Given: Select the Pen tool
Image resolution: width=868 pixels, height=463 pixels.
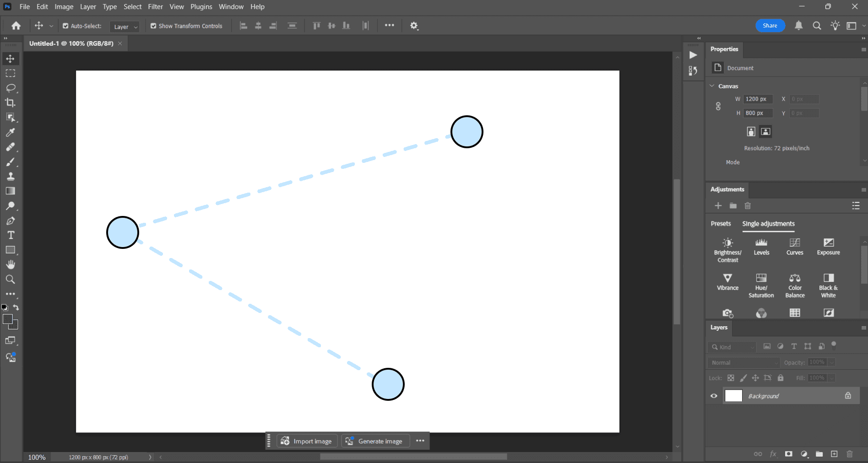Looking at the screenshot, I should (x=10, y=221).
